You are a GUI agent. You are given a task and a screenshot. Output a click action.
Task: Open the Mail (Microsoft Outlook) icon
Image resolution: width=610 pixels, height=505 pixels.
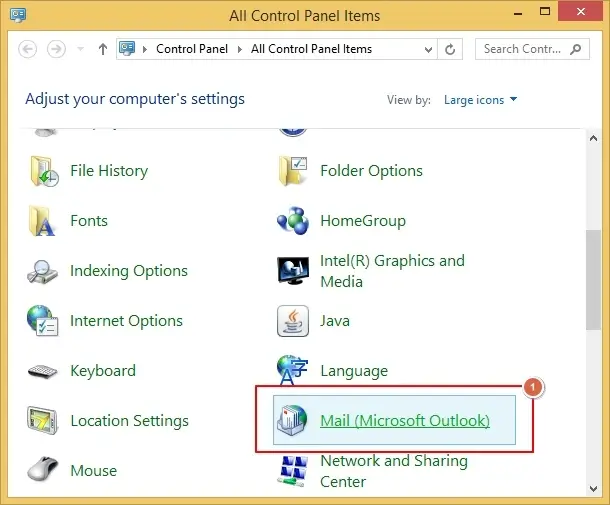click(293, 421)
